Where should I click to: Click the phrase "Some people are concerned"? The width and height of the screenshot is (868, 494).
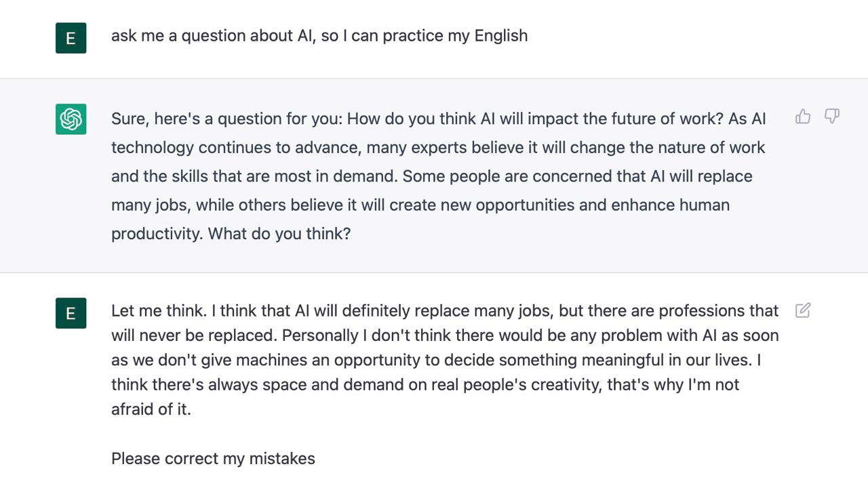click(496, 177)
